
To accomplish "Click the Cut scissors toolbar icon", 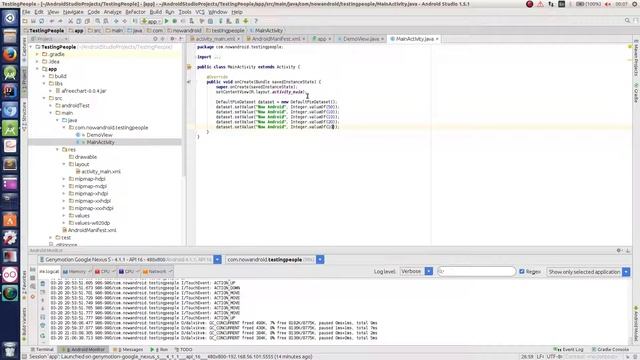I will click(x=70, y=21).
